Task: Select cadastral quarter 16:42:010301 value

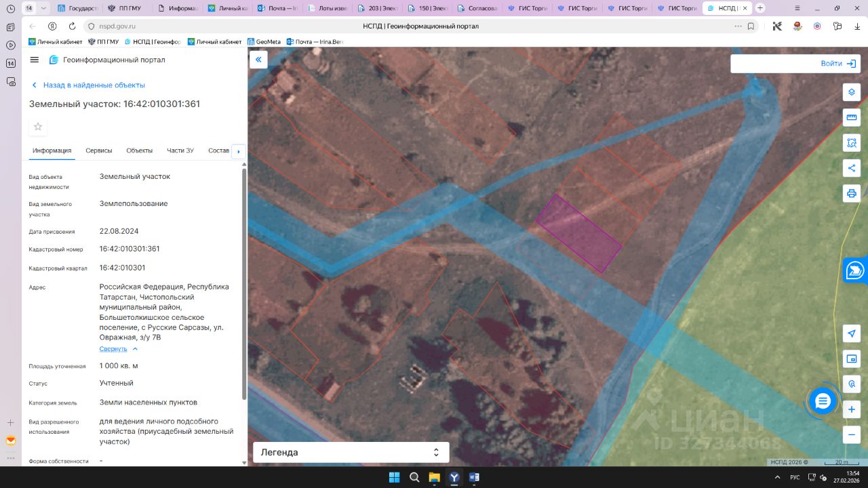Action: (x=122, y=268)
